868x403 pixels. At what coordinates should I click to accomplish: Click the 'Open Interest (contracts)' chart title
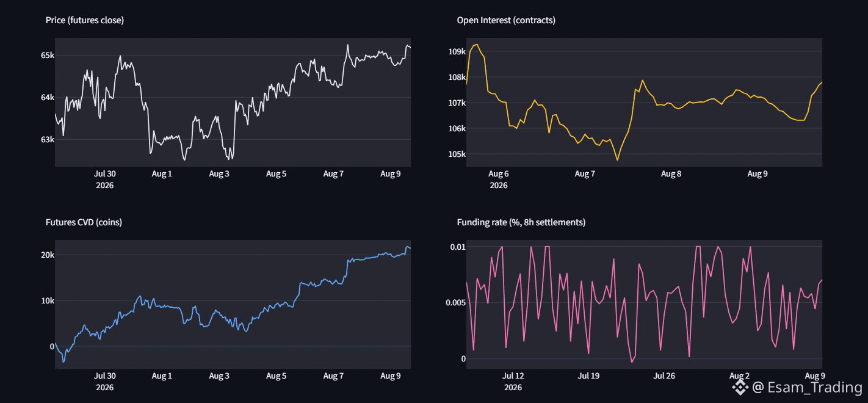[x=506, y=20]
